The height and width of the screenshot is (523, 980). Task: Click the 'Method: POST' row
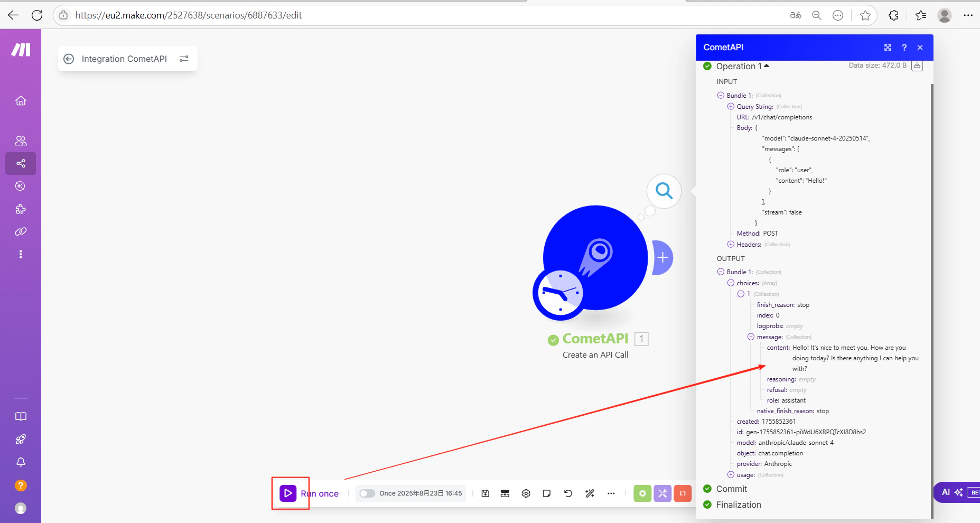tap(758, 234)
